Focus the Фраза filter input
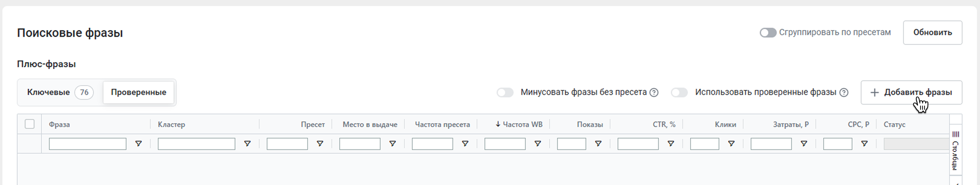This screenshot has height=185, width=980. (87, 144)
